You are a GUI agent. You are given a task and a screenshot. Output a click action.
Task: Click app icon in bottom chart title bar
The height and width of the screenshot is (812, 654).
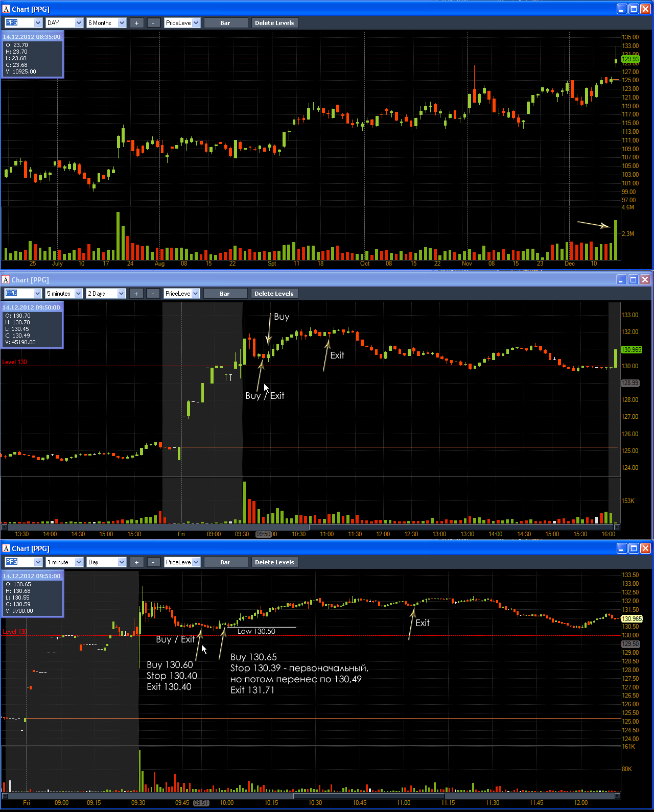pos(6,548)
